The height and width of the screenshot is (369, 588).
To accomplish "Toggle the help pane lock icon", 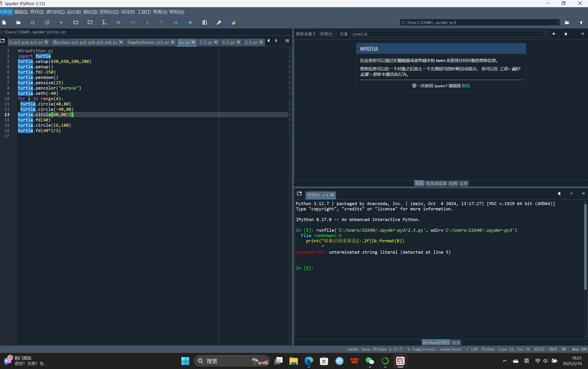I will (x=566, y=34).
